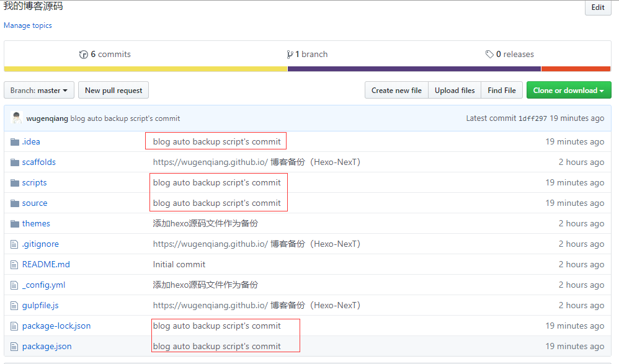
Task: Open latest commit hash 1dff297
Action: (532, 118)
